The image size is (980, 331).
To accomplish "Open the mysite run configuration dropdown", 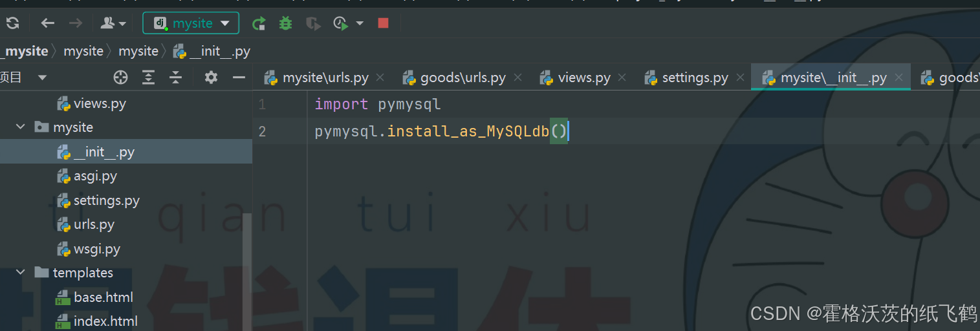I will 191,23.
